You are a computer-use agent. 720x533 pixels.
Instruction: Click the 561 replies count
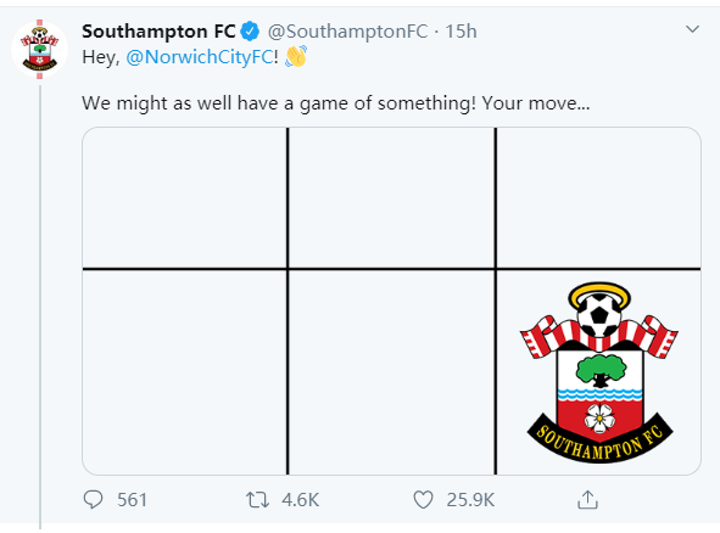[132, 500]
